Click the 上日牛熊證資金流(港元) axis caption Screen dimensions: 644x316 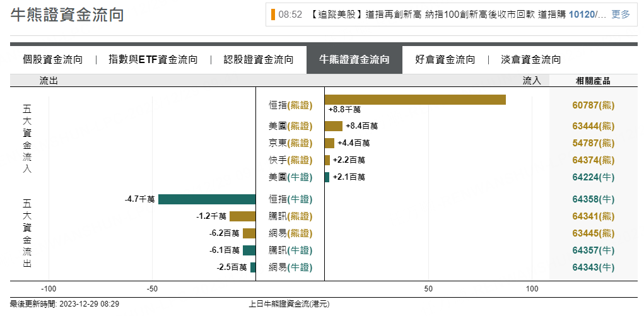coord(289,304)
